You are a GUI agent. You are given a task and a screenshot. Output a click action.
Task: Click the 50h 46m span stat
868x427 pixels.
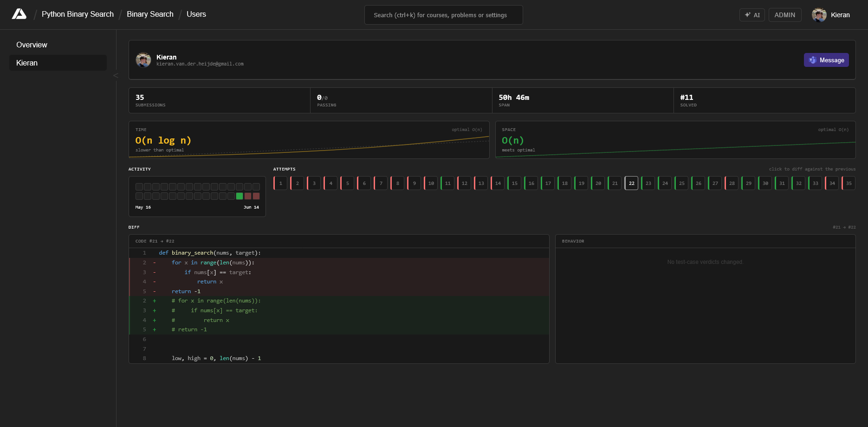point(583,100)
